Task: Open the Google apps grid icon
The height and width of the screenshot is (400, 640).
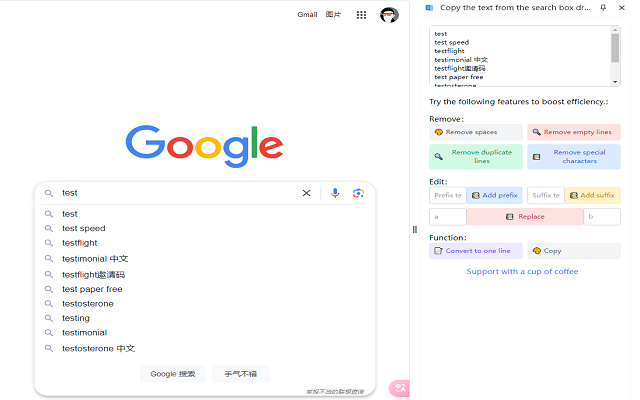Action: (361, 15)
